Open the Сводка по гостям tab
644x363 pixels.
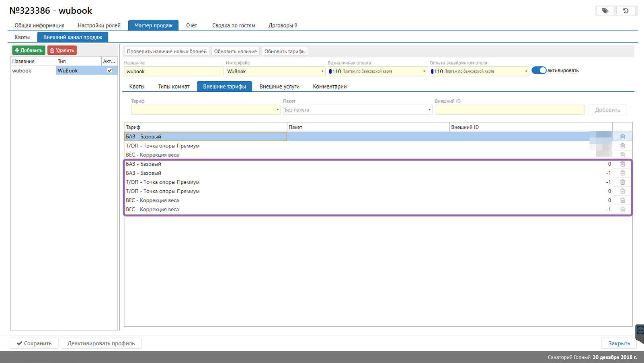tap(234, 25)
